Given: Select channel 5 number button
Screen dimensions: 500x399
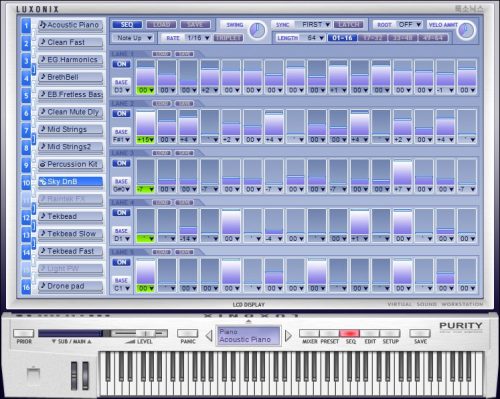Looking at the screenshot, I should 26,96.
